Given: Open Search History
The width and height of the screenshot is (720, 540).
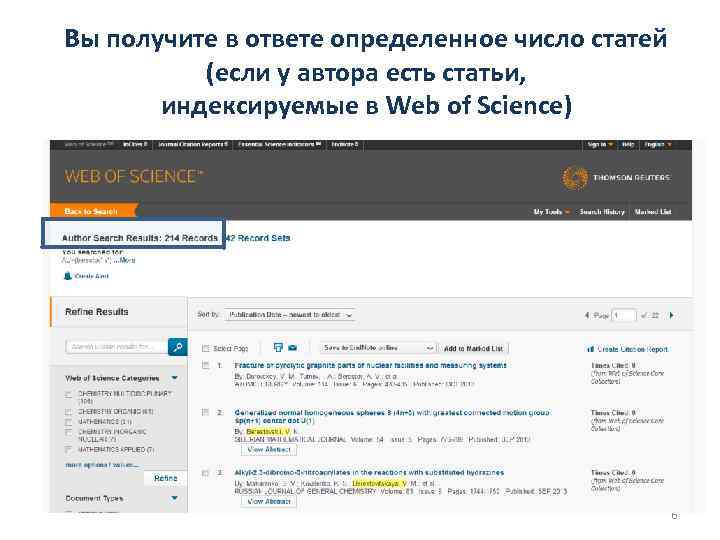Looking at the screenshot, I should click(602, 212).
